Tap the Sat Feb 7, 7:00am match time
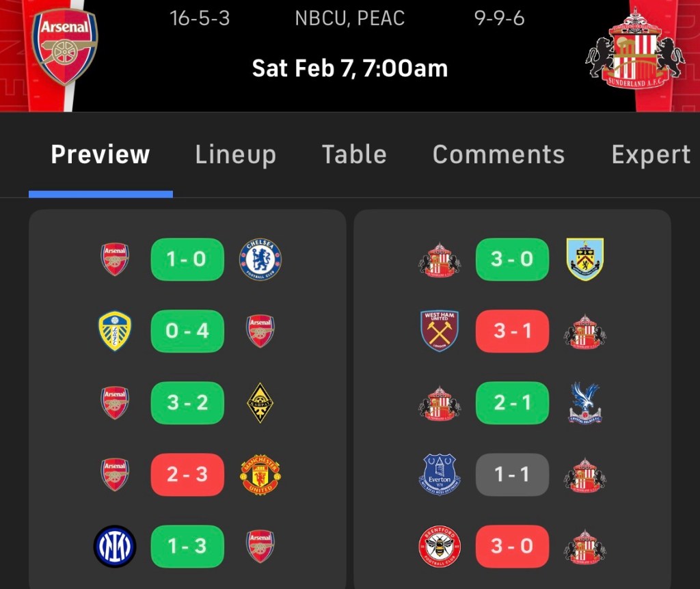This screenshot has height=589, width=700. pos(350,68)
